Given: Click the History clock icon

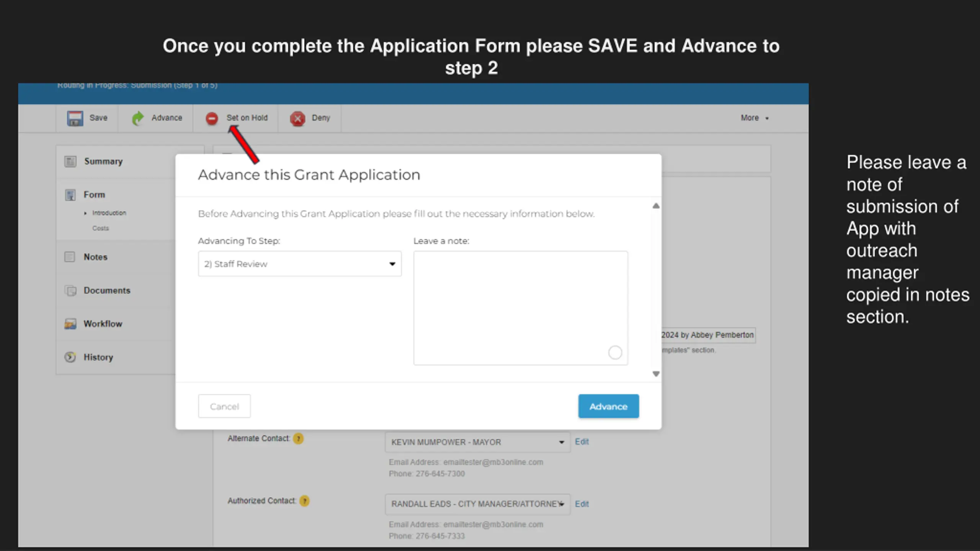Looking at the screenshot, I should (x=70, y=357).
